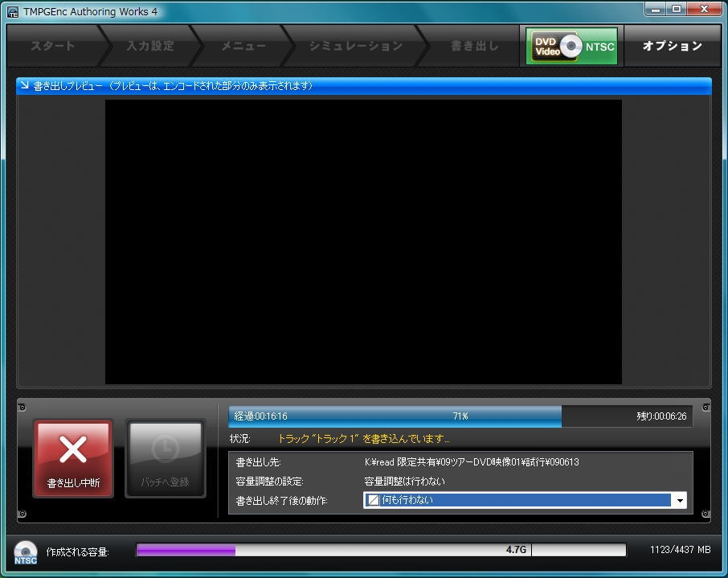The height and width of the screenshot is (578, 728).
Task: Open the スタート step tab
Action: [52, 46]
